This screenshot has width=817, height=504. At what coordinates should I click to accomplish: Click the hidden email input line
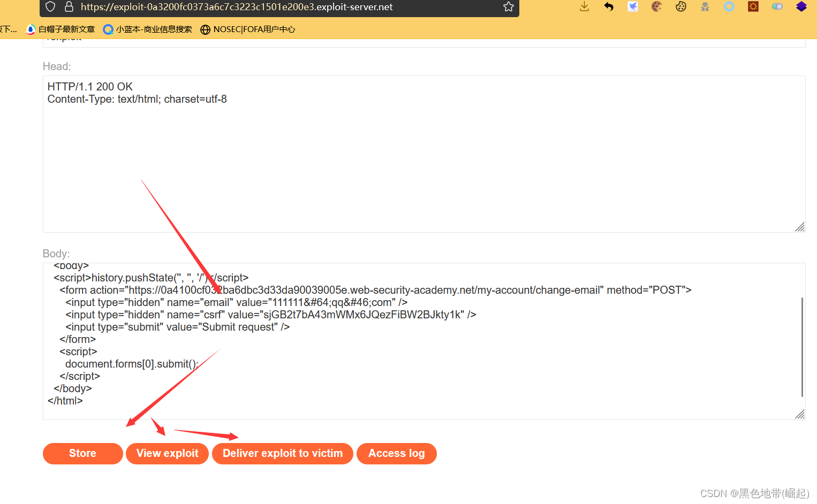[x=237, y=302]
